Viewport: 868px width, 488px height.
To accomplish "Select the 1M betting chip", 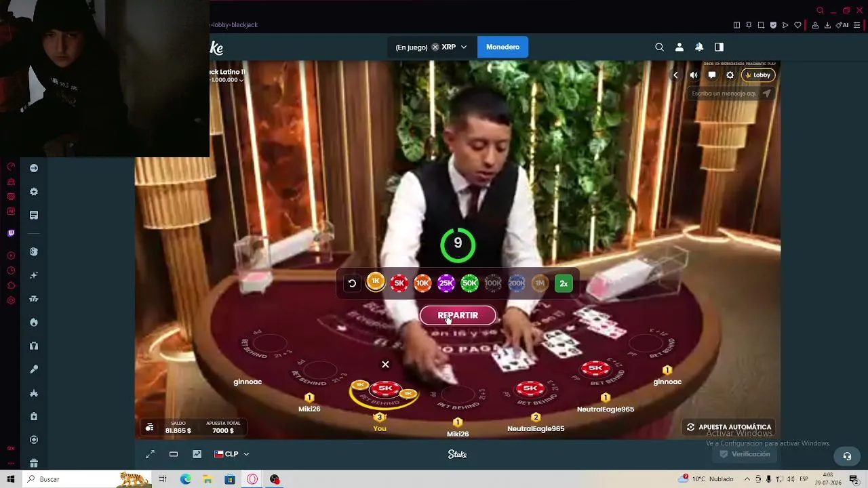I will click(x=540, y=283).
